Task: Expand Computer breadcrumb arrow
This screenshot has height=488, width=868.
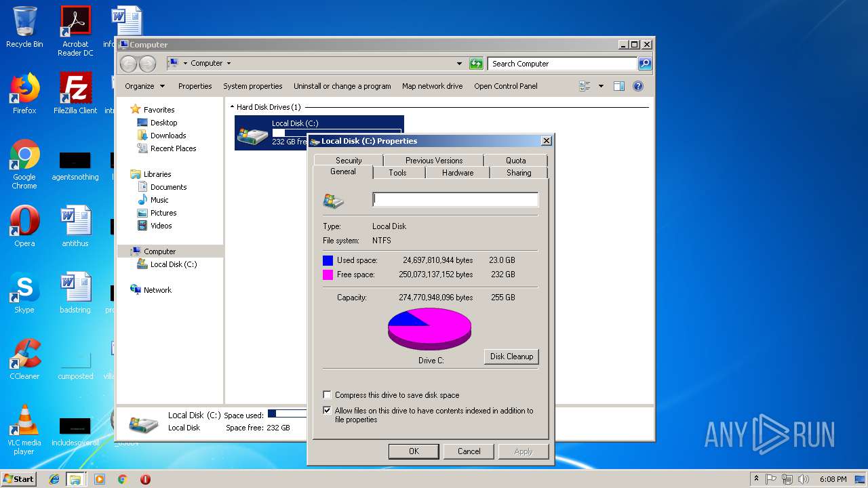Action: [229, 64]
